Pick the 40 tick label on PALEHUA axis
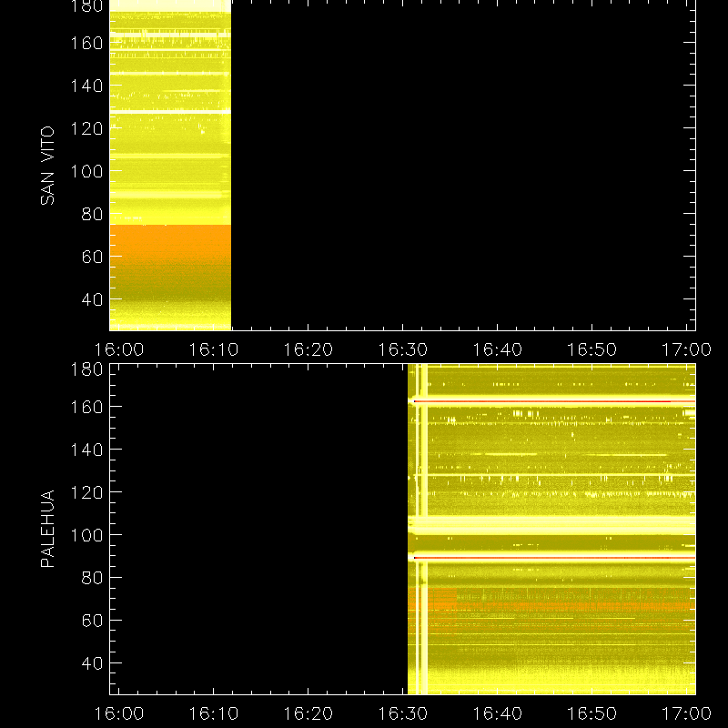This screenshot has height=728, width=728. click(x=93, y=663)
